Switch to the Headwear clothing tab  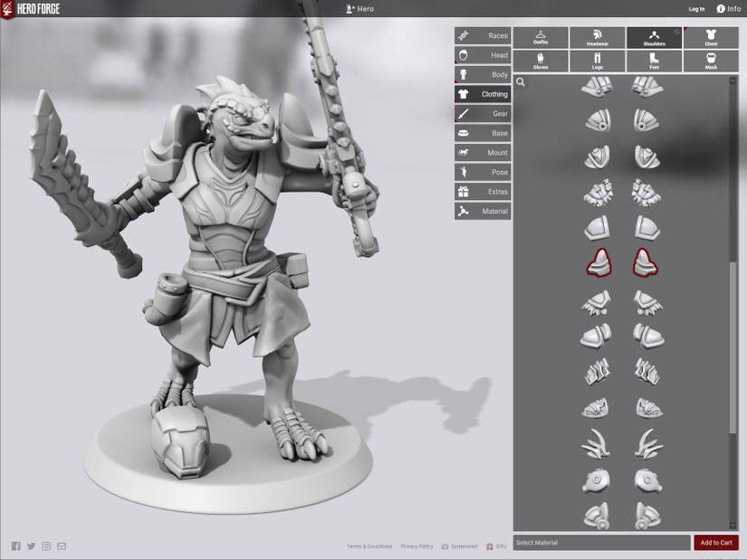[x=598, y=38]
